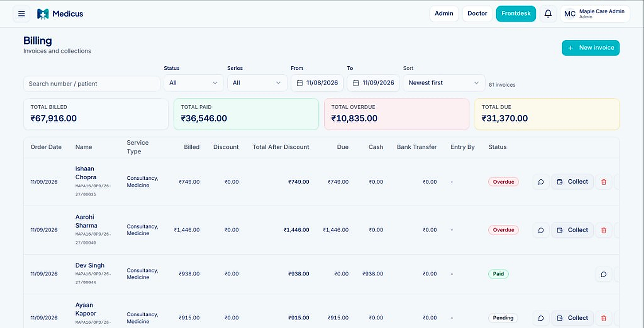The image size is (644, 328).
Task: Open the notifications bell
Action: coord(548,14)
